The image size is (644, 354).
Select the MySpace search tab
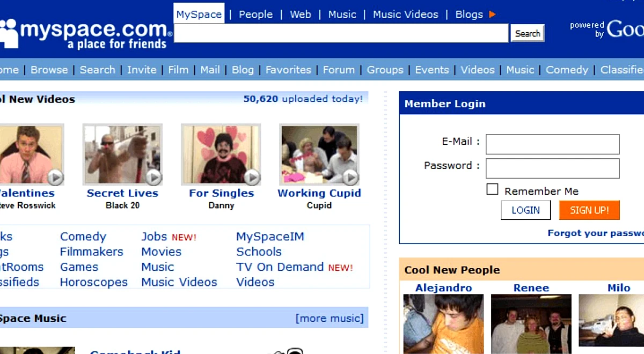(199, 14)
